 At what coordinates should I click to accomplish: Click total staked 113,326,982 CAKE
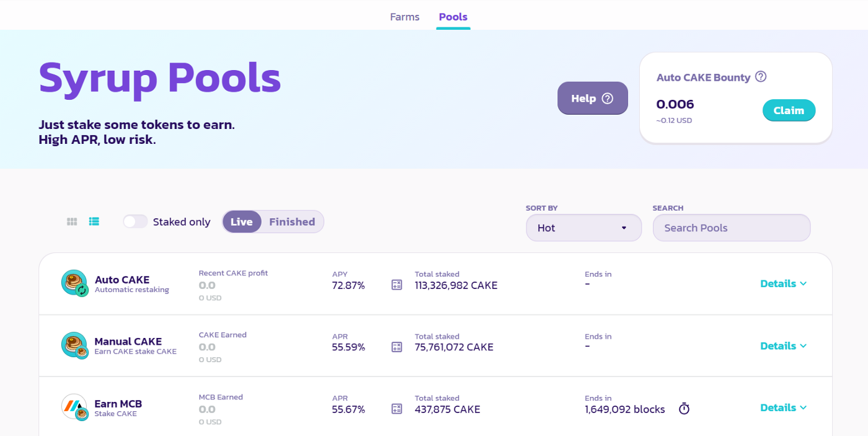456,285
